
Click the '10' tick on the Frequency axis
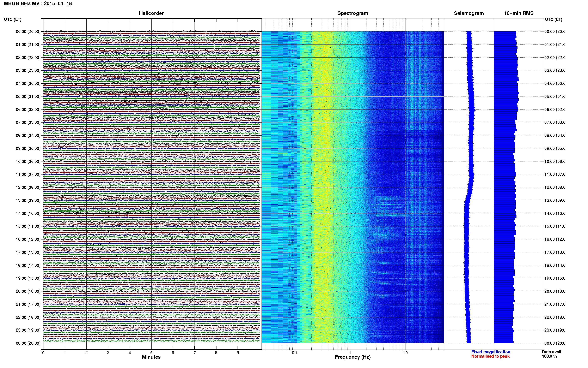405,353
